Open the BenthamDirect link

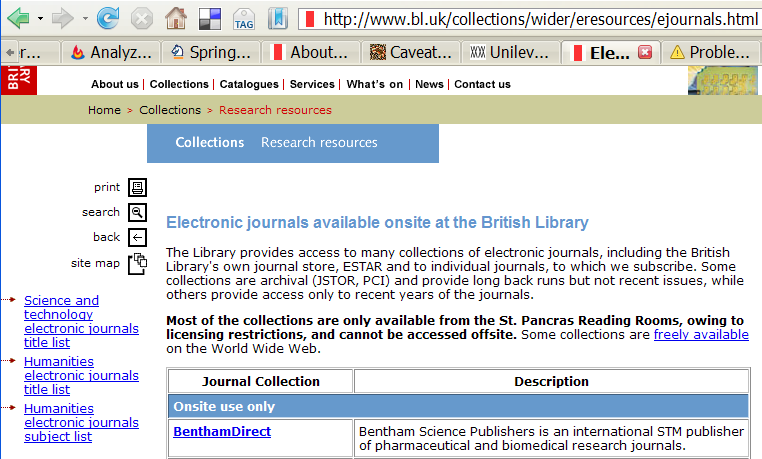pyautogui.click(x=222, y=432)
